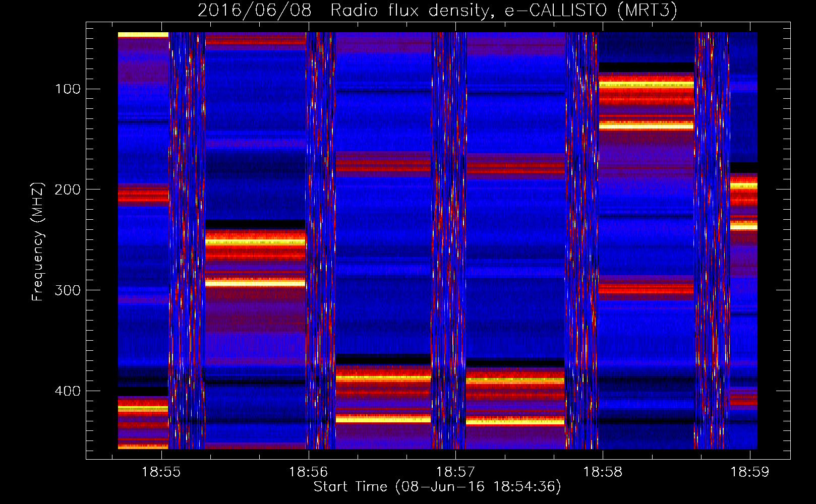The width and height of the screenshot is (816, 504).
Task: Click the plot title '2016/06/08 Radio flux density, e-CALLISTO (MRT3)'
Action: point(437,10)
